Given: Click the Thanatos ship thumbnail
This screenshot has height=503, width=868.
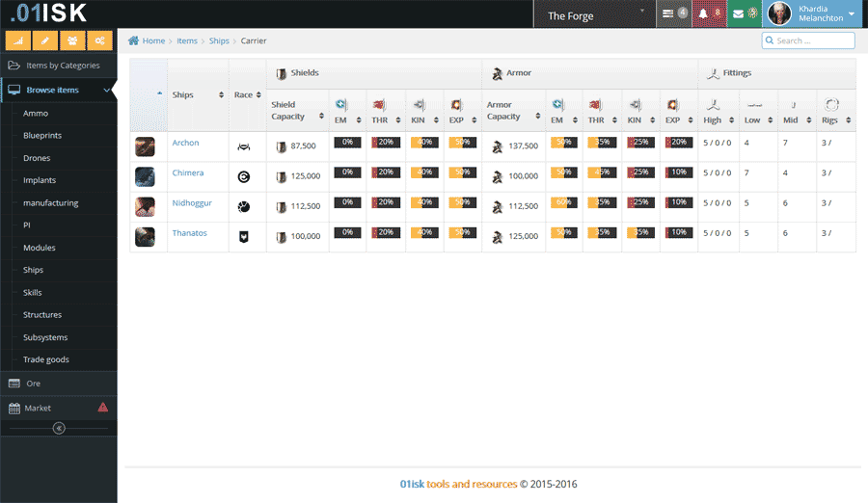Looking at the screenshot, I should 145,237.
